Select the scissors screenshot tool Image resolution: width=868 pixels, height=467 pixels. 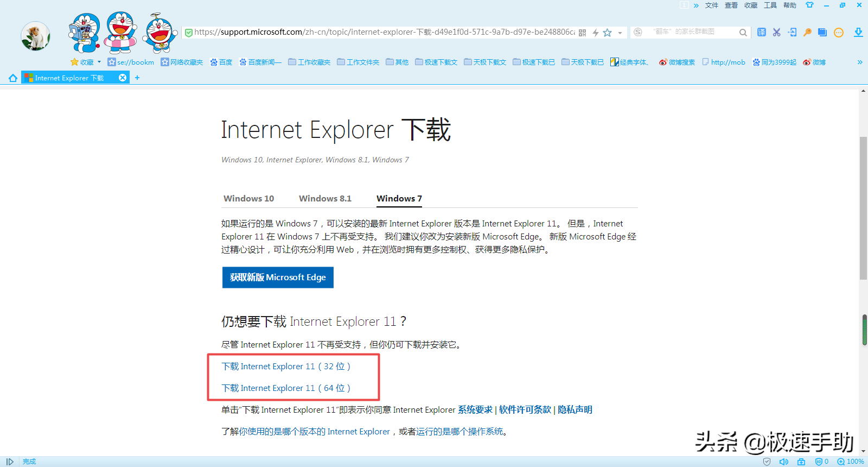coord(777,32)
